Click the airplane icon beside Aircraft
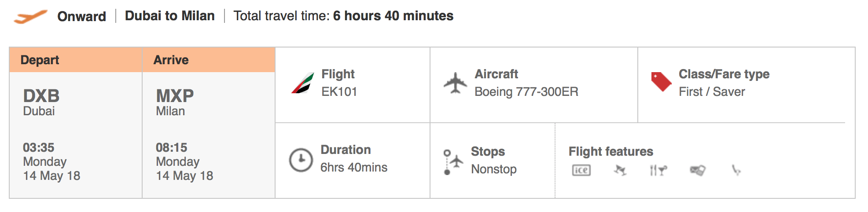 (x=455, y=83)
